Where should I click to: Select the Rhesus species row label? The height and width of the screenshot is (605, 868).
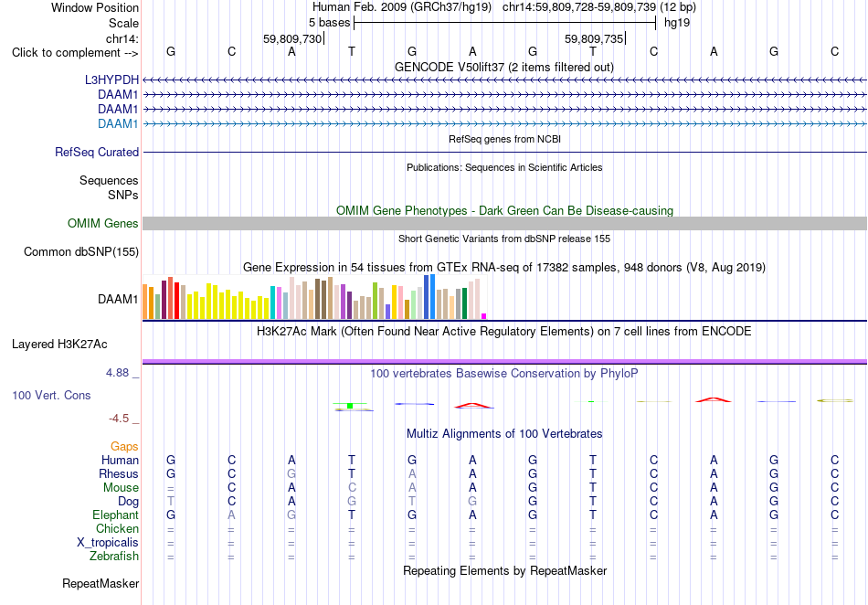[x=119, y=473]
